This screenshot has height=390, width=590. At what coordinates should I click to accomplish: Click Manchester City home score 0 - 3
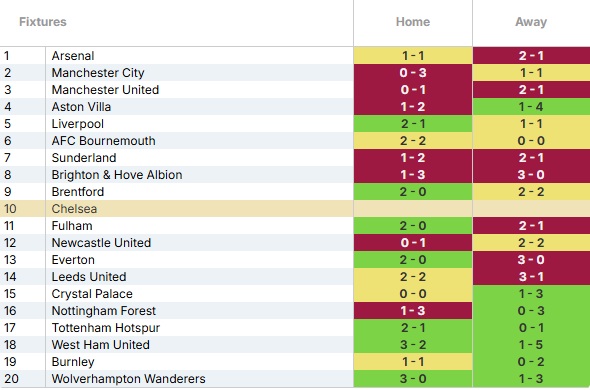point(413,73)
